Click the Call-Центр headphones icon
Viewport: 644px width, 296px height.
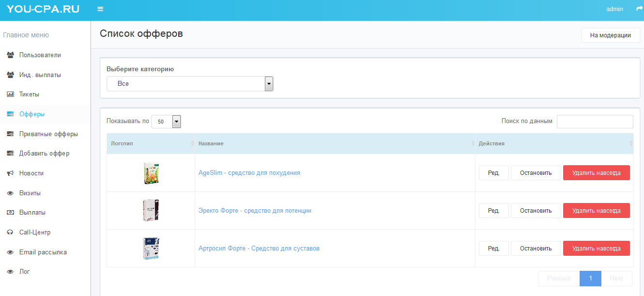(x=10, y=233)
